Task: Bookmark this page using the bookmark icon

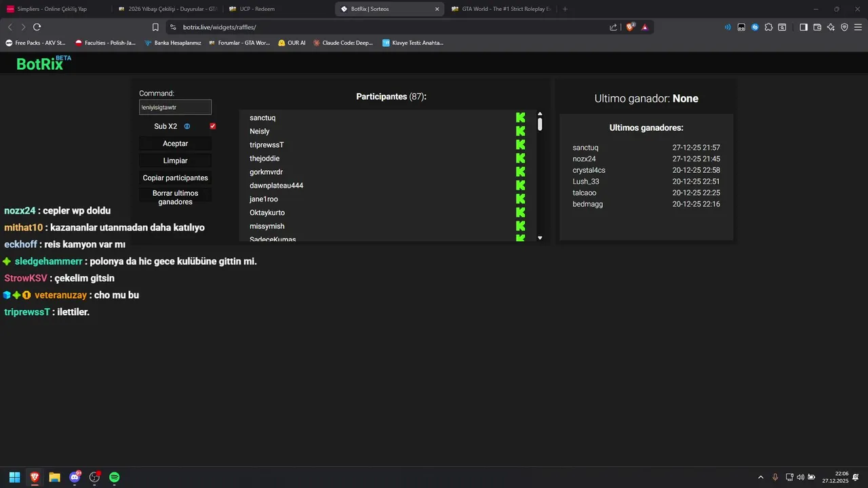Action: pos(155,27)
